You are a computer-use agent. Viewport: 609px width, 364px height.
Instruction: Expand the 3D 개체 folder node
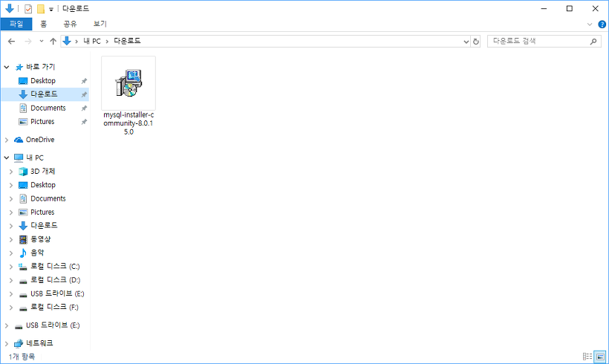click(11, 172)
